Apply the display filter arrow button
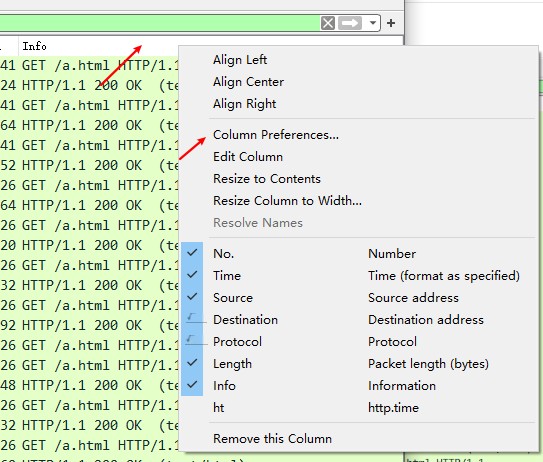 coord(350,23)
